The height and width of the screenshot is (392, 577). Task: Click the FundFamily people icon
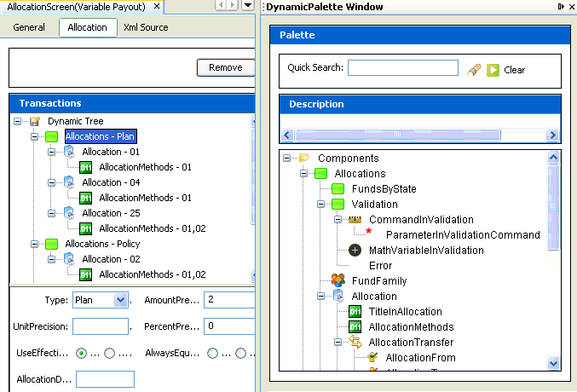[338, 280]
